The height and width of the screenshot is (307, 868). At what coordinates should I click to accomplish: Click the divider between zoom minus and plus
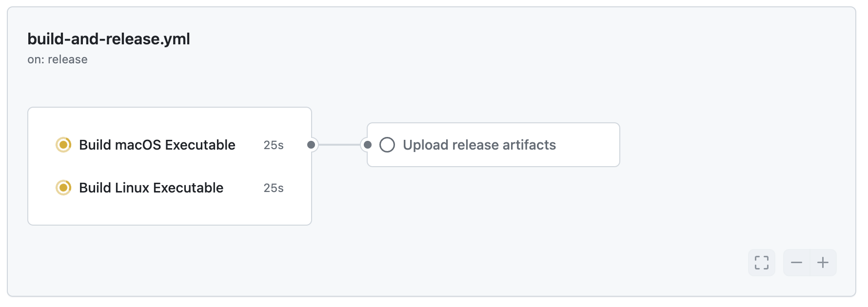810,263
